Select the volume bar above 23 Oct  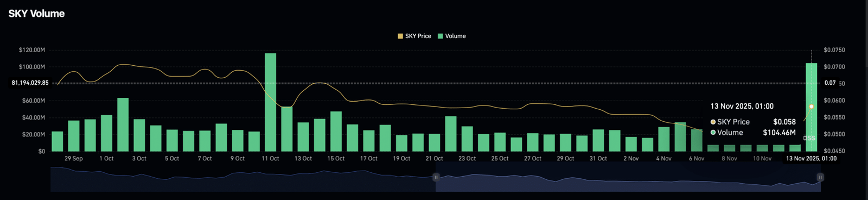467,139
